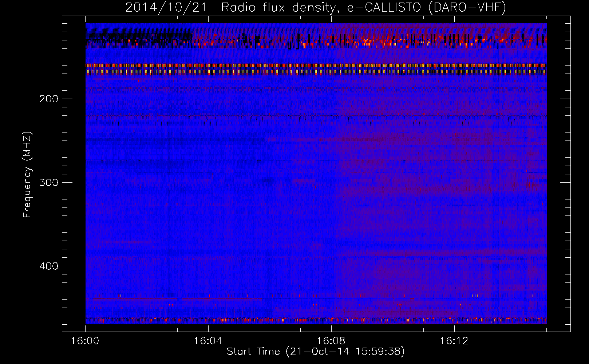Click the '16:00' time tick label
The image size is (589, 364).
click(85, 341)
